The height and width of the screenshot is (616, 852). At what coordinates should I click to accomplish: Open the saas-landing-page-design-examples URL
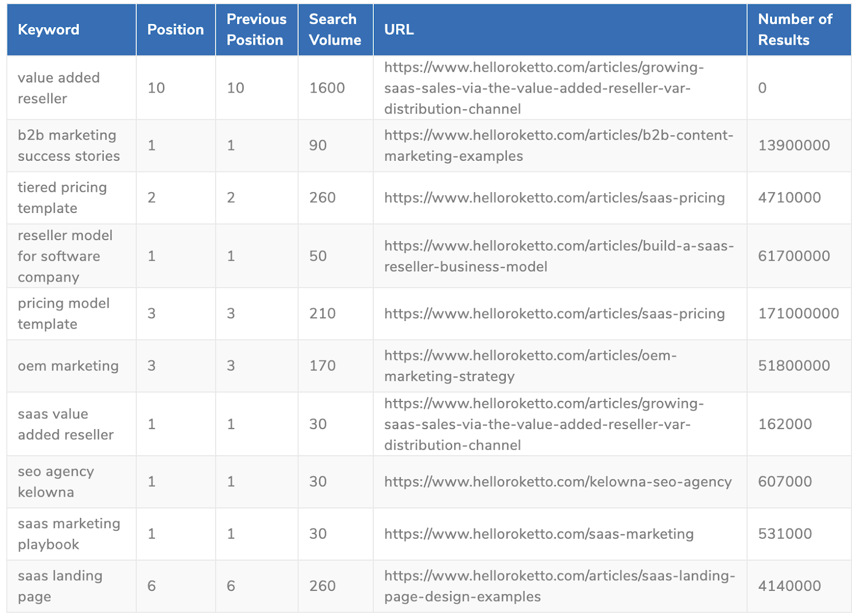(x=559, y=586)
